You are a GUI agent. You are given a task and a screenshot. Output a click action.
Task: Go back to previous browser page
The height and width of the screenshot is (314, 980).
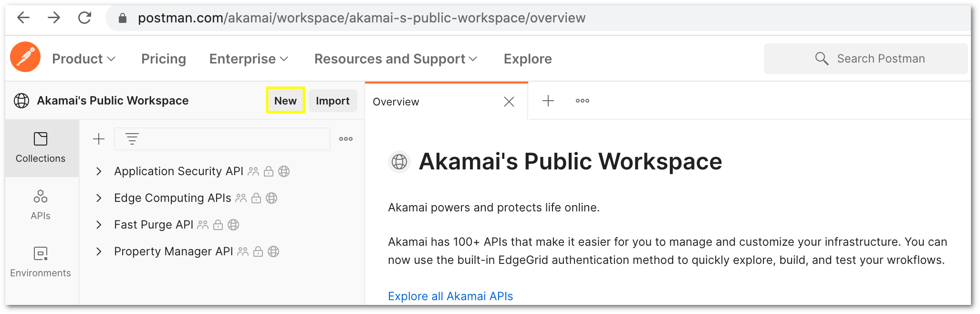(x=23, y=18)
